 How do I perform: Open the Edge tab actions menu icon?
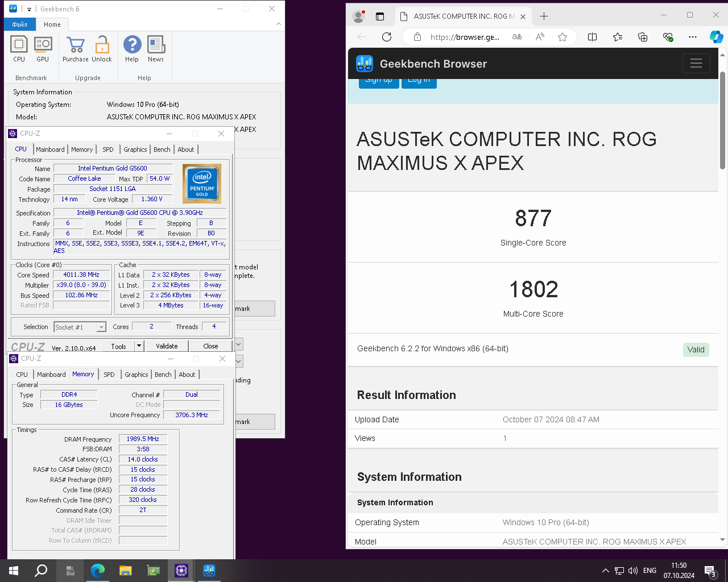pyautogui.click(x=380, y=16)
